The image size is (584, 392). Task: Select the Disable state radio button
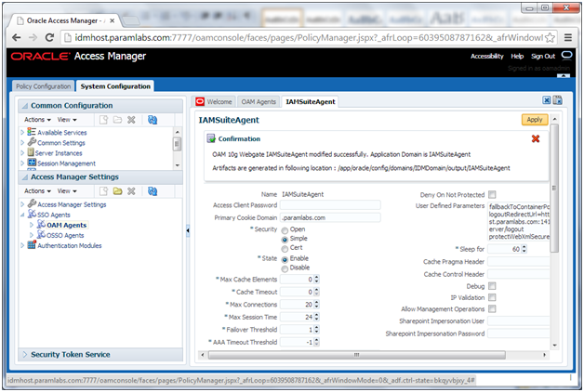click(285, 268)
